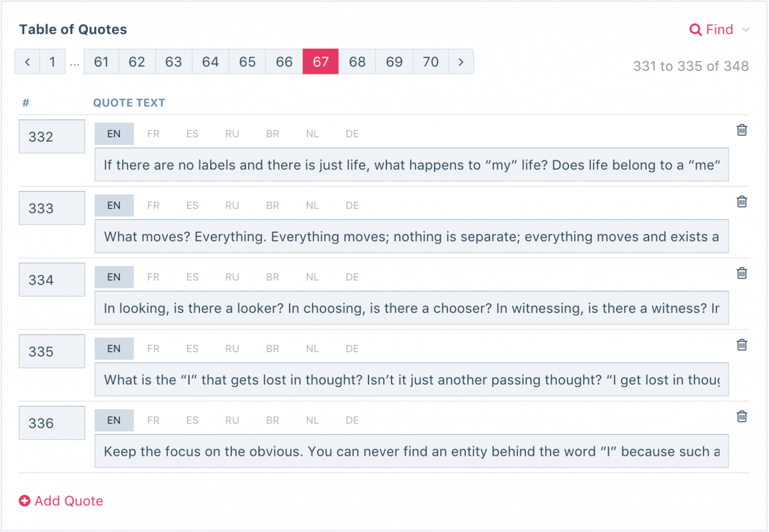This screenshot has width=769, height=532.
Task: Switch quote 332 to DE
Action: (352, 134)
